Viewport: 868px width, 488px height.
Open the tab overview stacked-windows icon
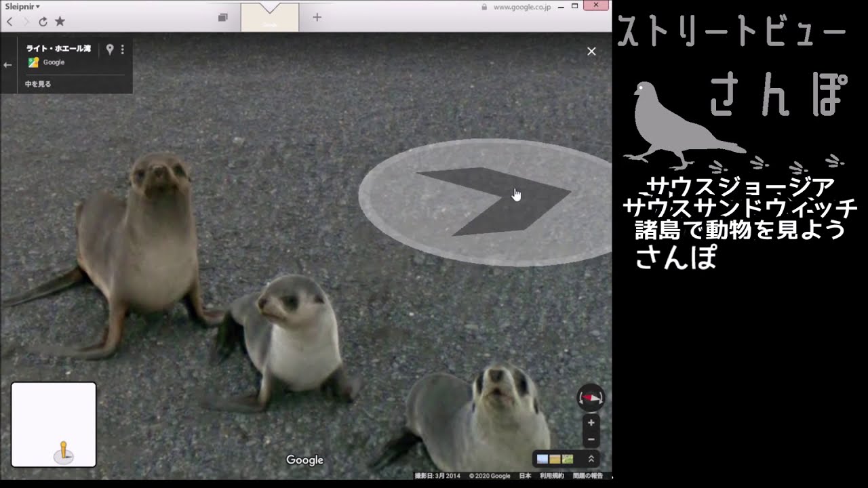pos(222,18)
